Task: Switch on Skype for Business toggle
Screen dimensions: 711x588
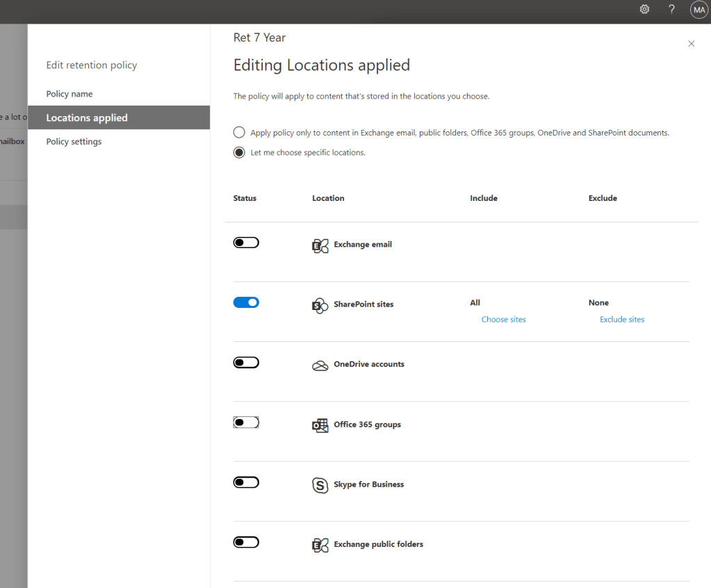Action: tap(246, 482)
